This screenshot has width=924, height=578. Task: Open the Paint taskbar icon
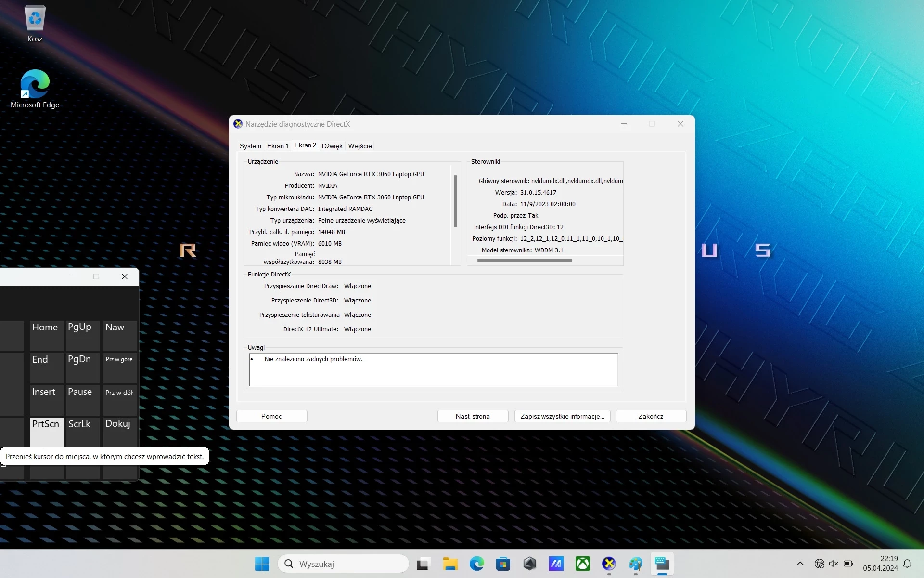635,564
